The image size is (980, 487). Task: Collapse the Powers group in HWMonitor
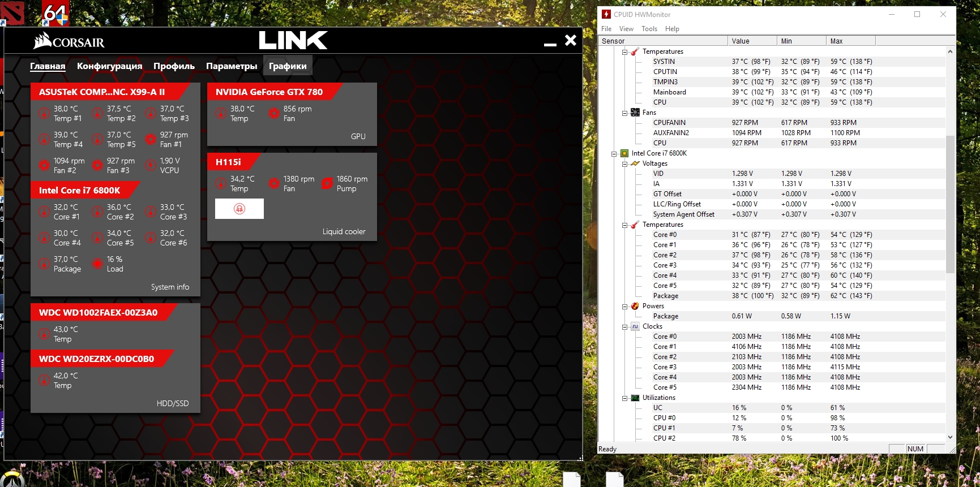tap(625, 307)
